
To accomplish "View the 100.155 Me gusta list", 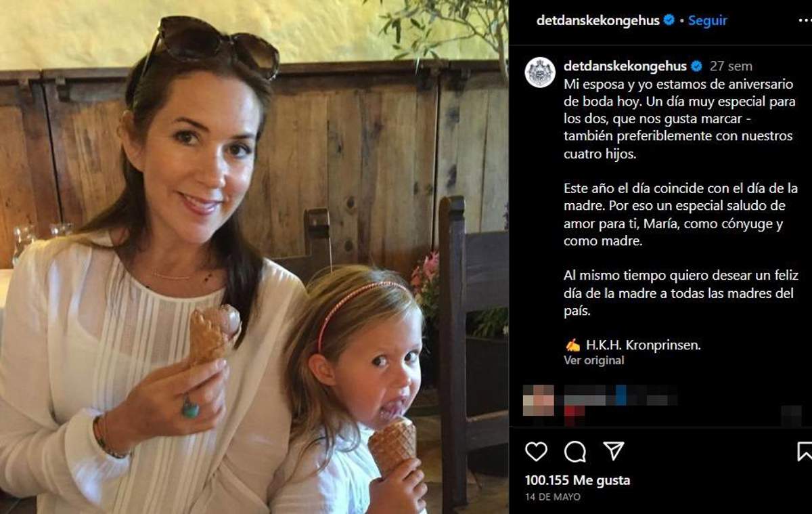I will coord(577,480).
